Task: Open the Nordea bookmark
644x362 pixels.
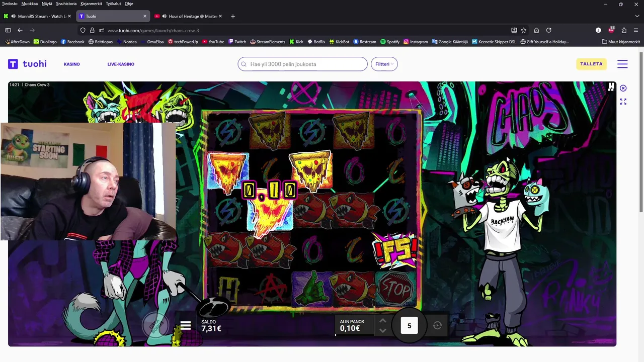Action: click(126, 42)
